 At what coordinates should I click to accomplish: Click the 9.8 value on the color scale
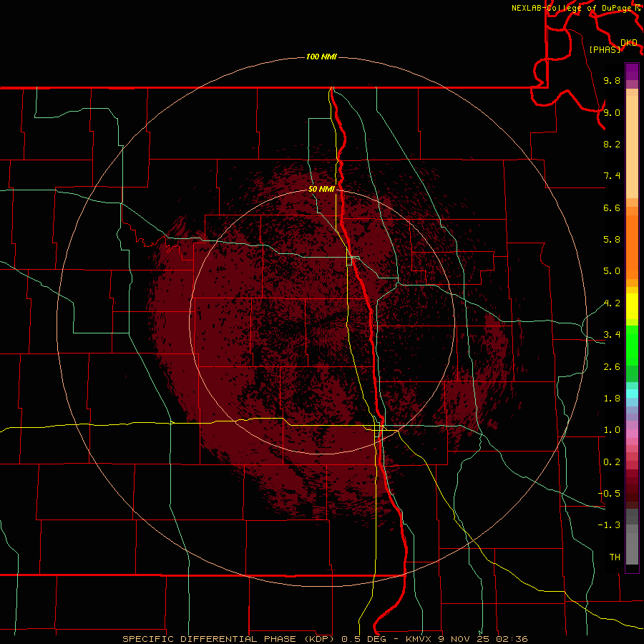coord(612,80)
